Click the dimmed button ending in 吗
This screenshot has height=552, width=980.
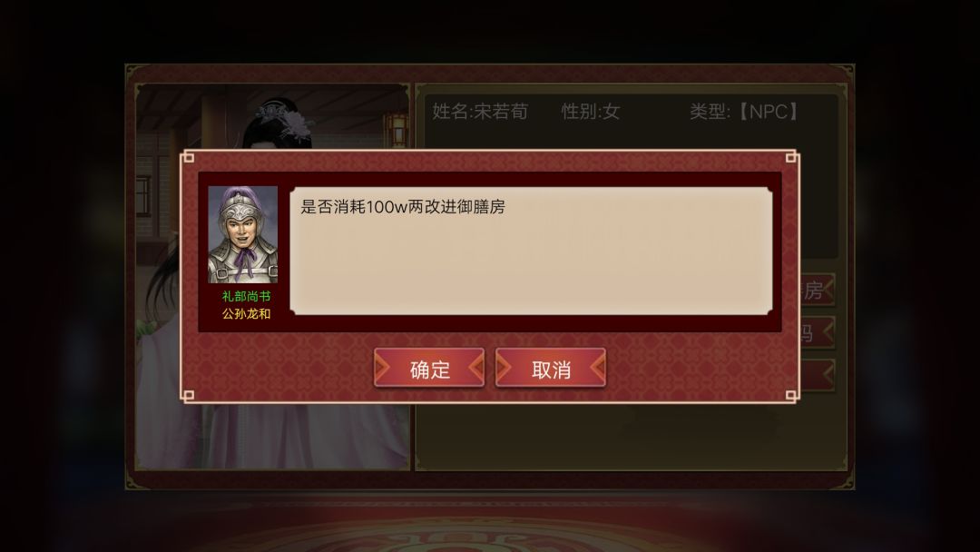[x=817, y=332]
